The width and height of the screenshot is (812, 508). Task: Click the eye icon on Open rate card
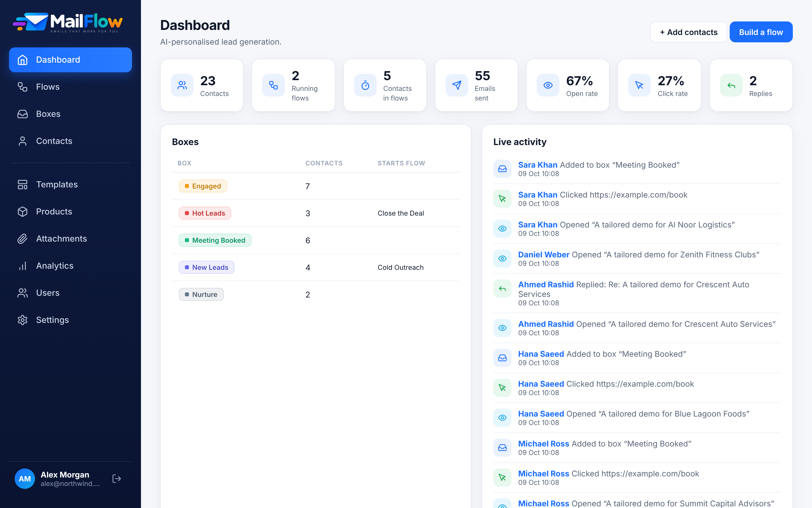point(548,85)
